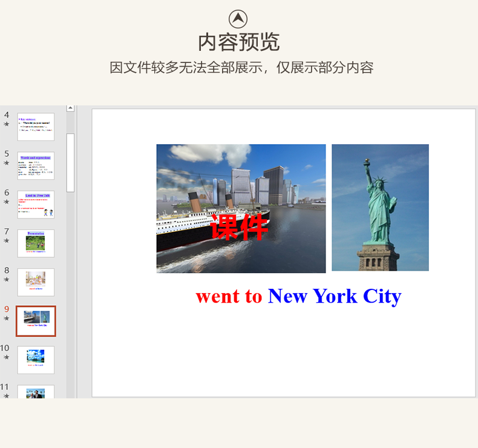
Task: Click slide number 4 label
Action: tap(7, 115)
